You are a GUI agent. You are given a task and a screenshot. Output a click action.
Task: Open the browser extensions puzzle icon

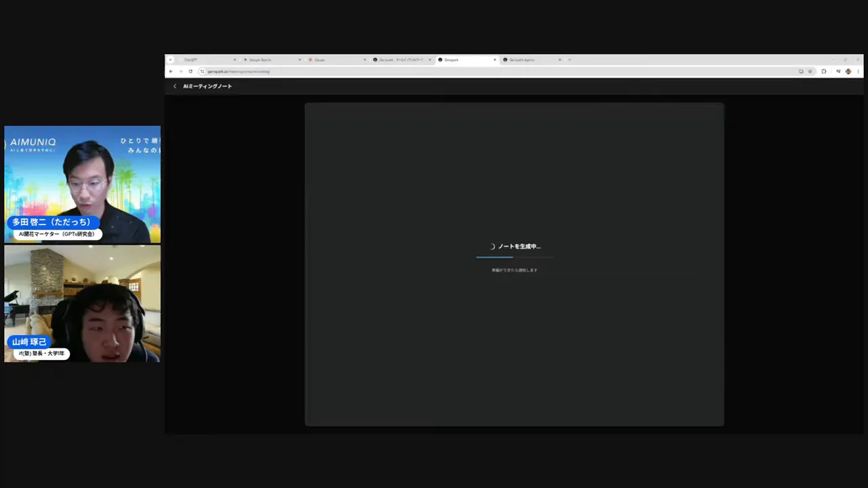824,71
